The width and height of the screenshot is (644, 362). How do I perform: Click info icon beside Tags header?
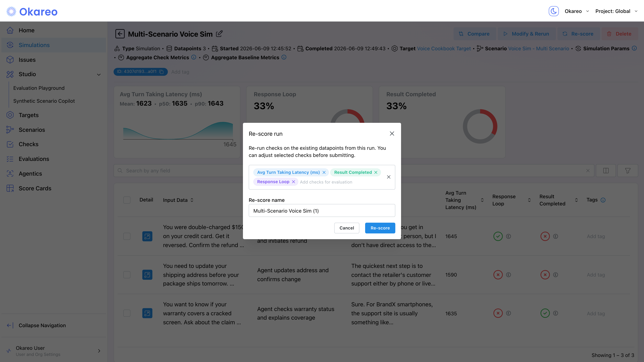click(603, 200)
